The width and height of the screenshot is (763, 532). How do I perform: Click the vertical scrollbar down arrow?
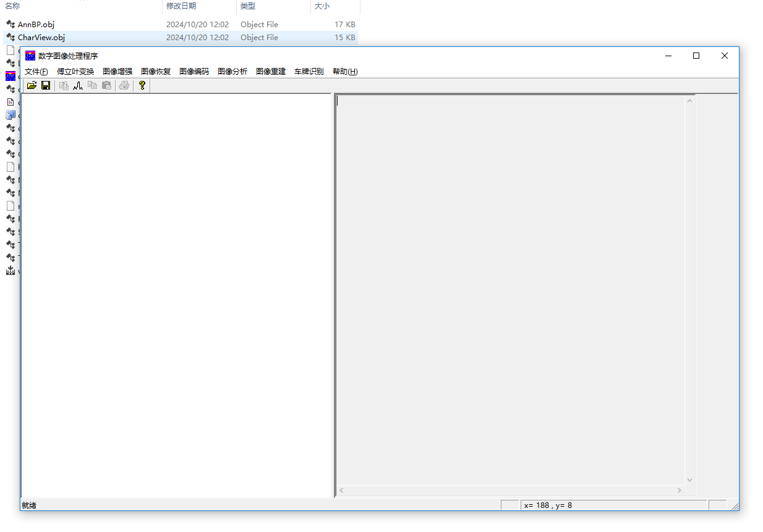[x=689, y=480]
